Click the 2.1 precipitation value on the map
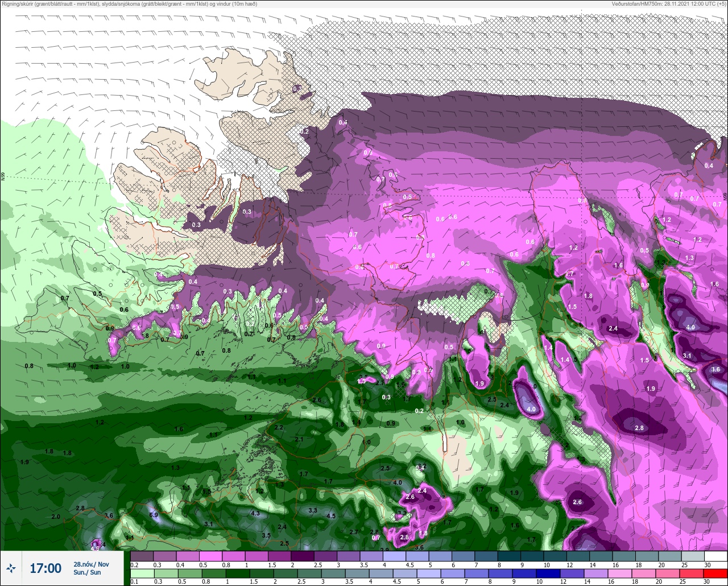Image resolution: width=728 pixels, height=586 pixels. pos(299,439)
